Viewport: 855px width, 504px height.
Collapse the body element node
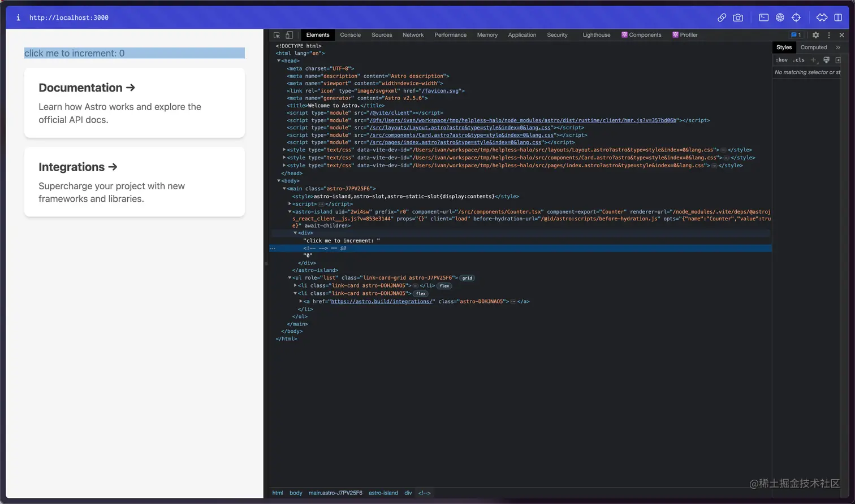(x=278, y=181)
